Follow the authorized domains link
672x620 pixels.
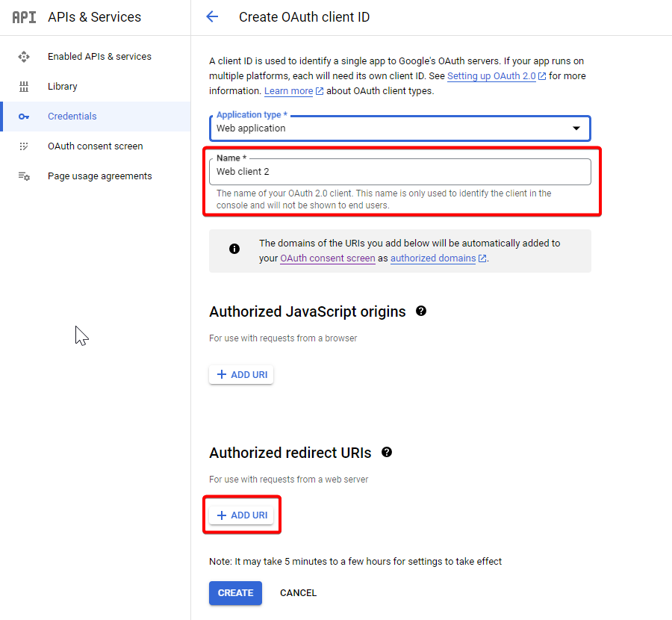433,258
